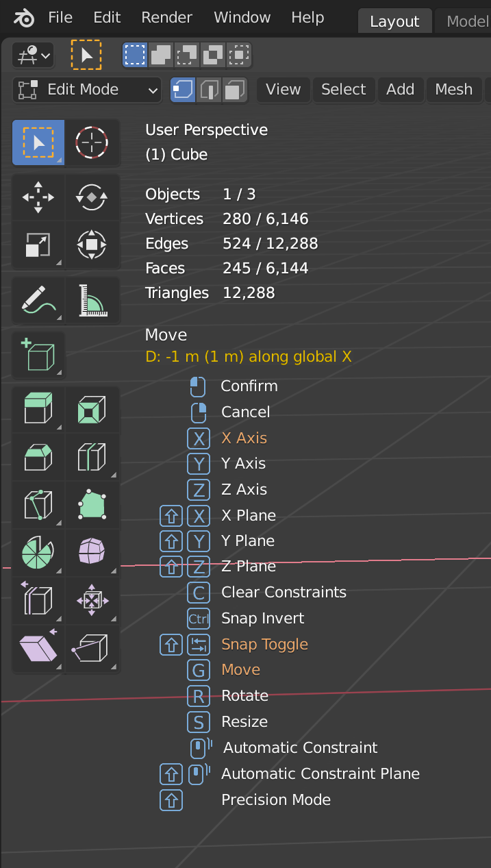Activate the Shear tool

[x=38, y=647]
